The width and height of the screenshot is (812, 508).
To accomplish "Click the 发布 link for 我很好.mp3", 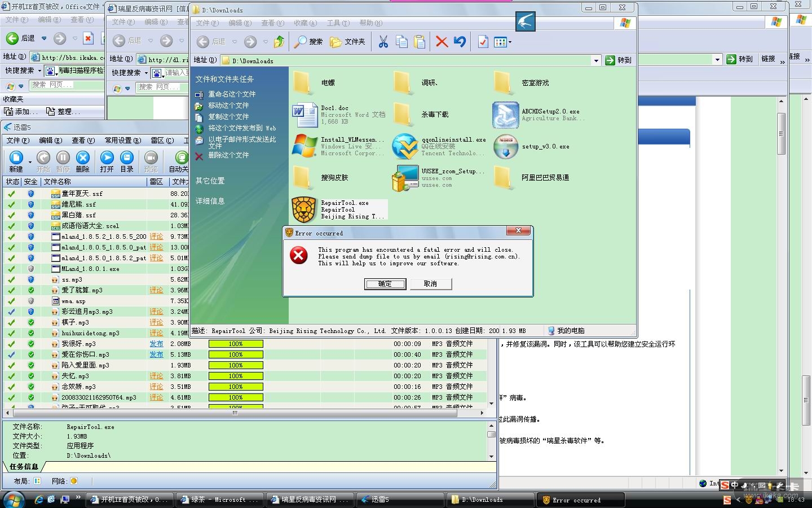I will 156,344.
